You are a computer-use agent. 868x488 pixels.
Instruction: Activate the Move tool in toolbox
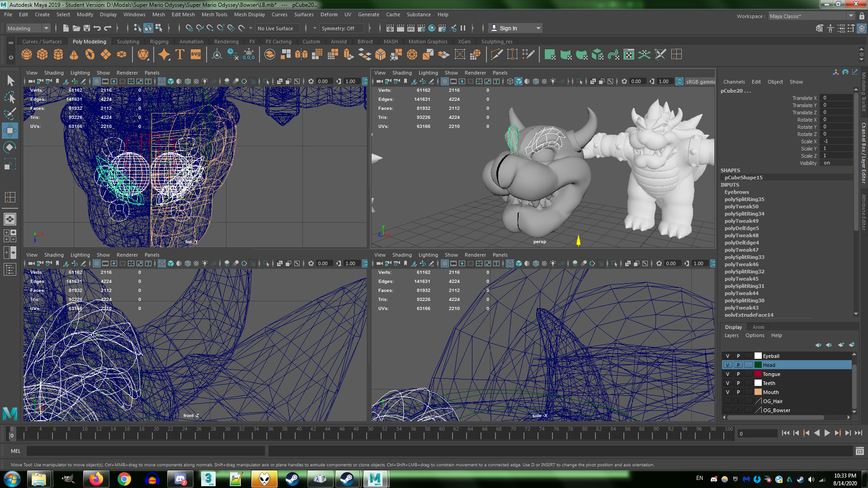[10, 131]
